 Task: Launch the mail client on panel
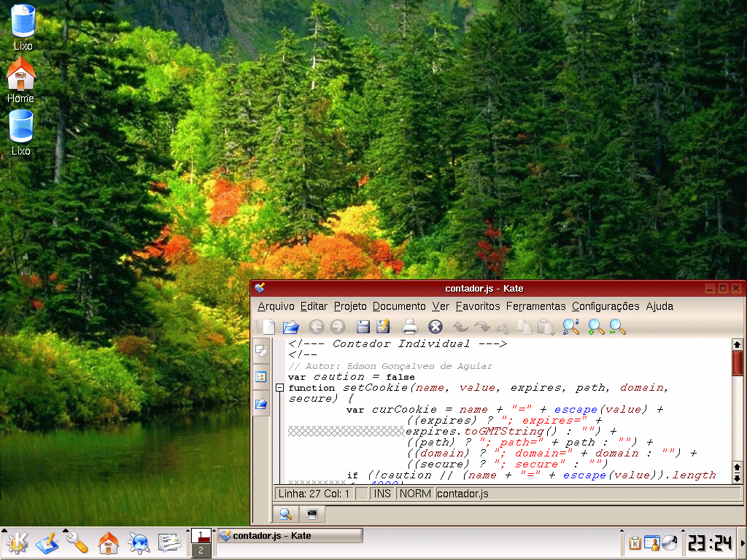click(169, 543)
